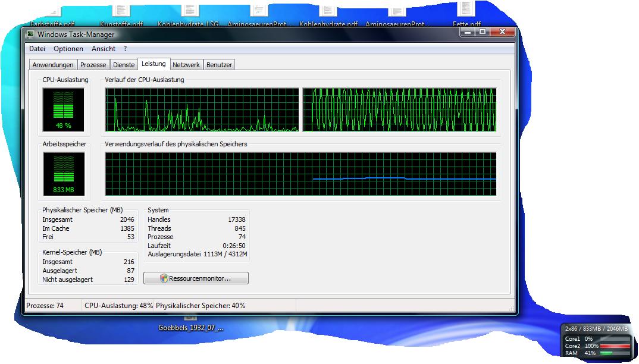The image size is (639, 364).
Task: Click the Im Cache value 1385
Action: [x=127, y=228]
